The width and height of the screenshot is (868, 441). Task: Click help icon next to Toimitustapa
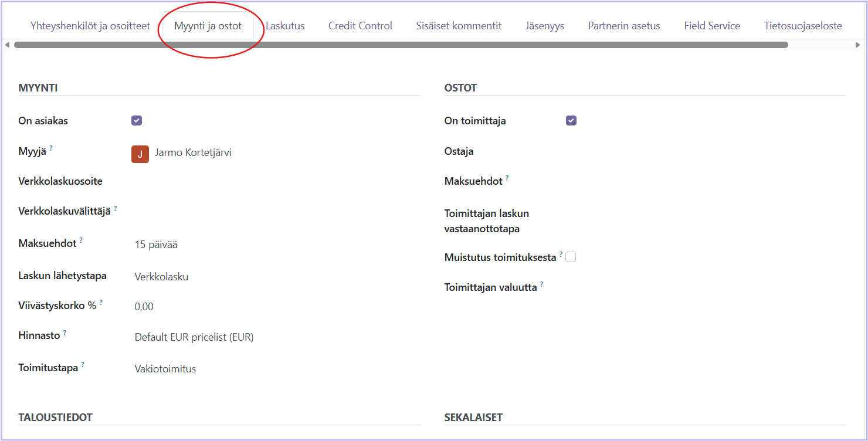[x=83, y=365]
